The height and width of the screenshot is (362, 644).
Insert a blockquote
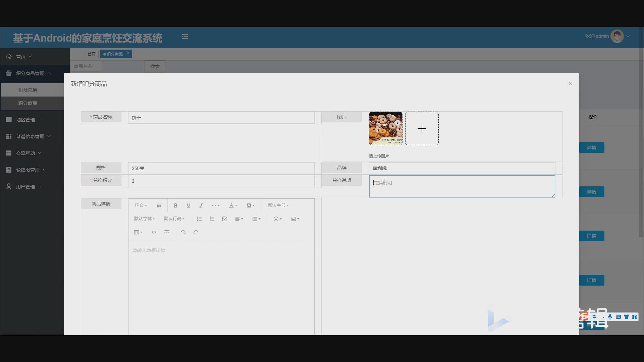(x=159, y=205)
